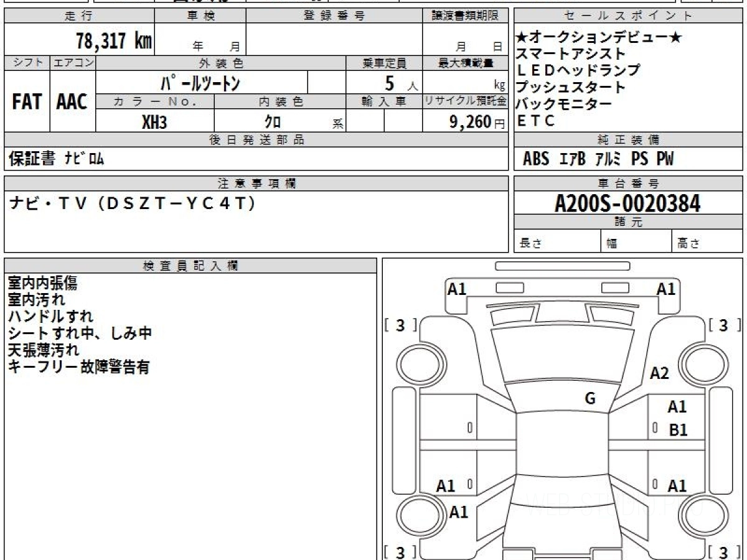The image size is (747, 560).
Task: Click the inspector note 室内内張傷
Action: point(42,283)
